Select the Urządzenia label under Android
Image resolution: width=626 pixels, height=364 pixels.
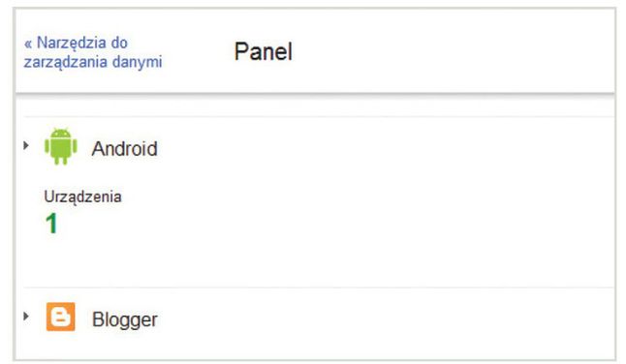point(82,197)
